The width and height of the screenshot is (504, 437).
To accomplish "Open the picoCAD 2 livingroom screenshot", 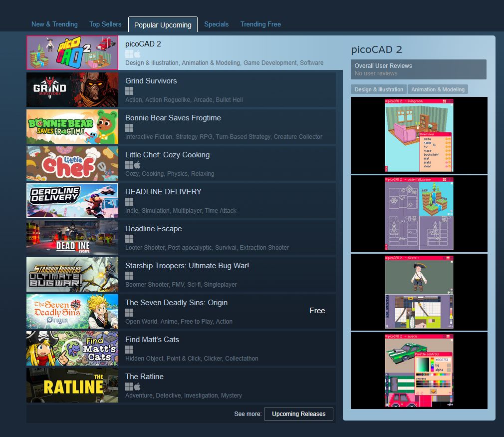I will (x=419, y=135).
